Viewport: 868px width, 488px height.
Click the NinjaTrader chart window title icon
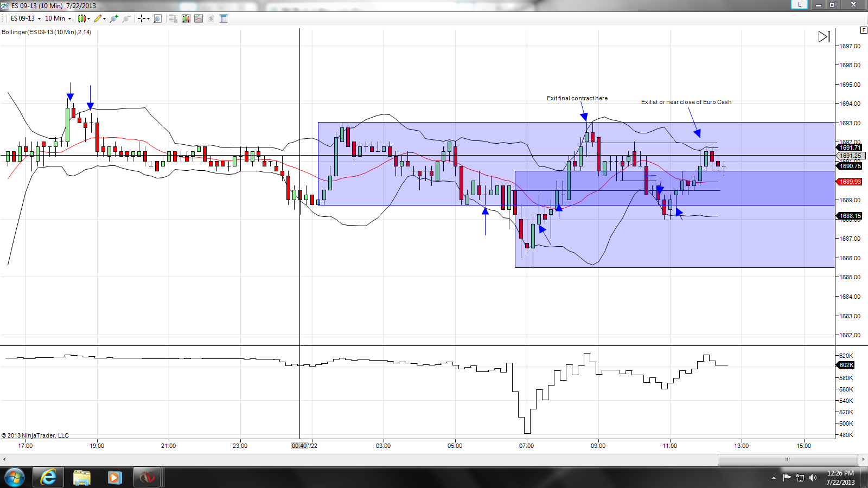4,5
